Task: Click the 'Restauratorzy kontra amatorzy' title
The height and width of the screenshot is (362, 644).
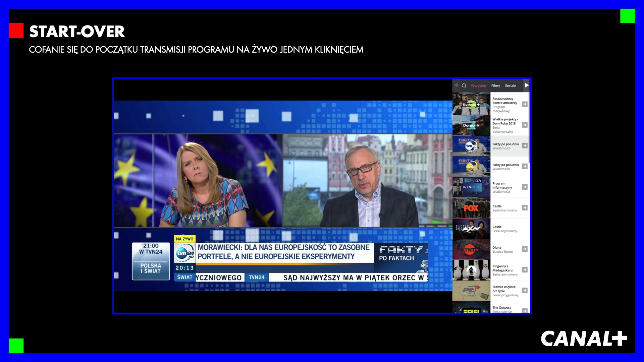Action: pos(505,101)
